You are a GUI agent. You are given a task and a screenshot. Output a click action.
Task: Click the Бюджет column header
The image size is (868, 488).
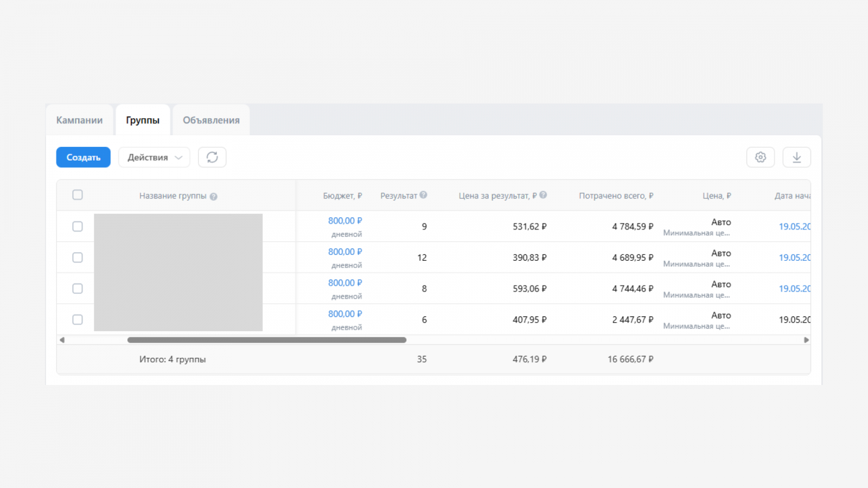[342, 196]
